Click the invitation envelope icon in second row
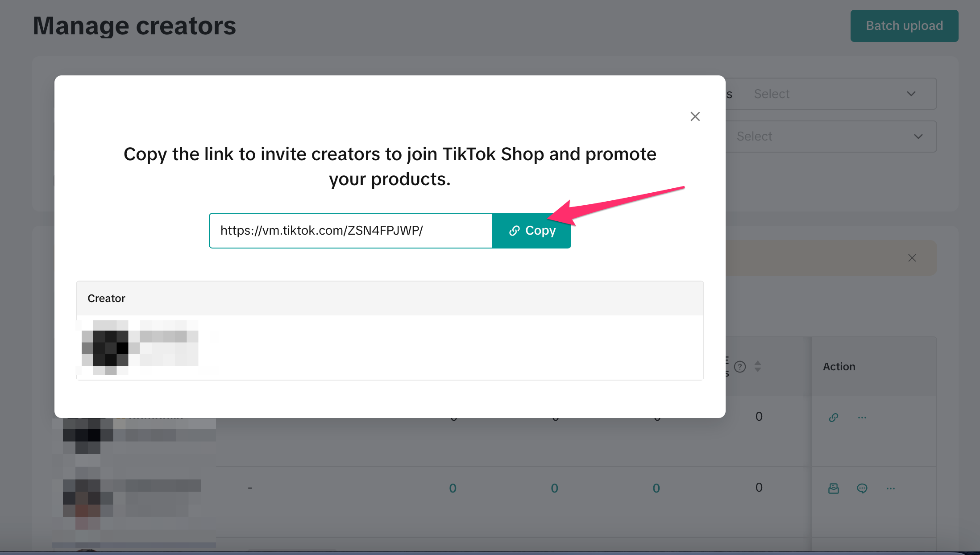The image size is (980, 555). [x=833, y=489]
